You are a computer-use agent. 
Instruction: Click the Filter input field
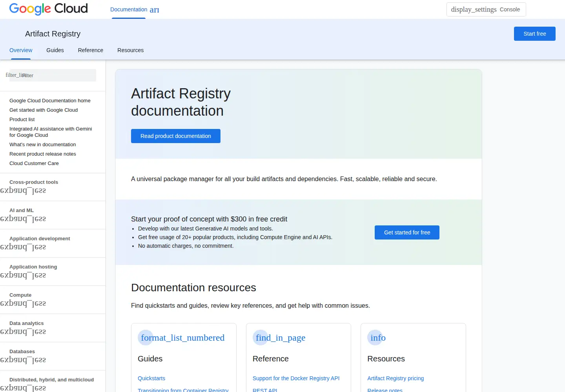(x=53, y=75)
